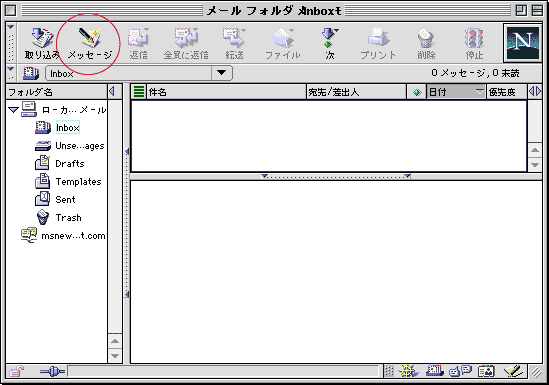
Task: Click folder pane scroll up arrow
Action: [115, 341]
